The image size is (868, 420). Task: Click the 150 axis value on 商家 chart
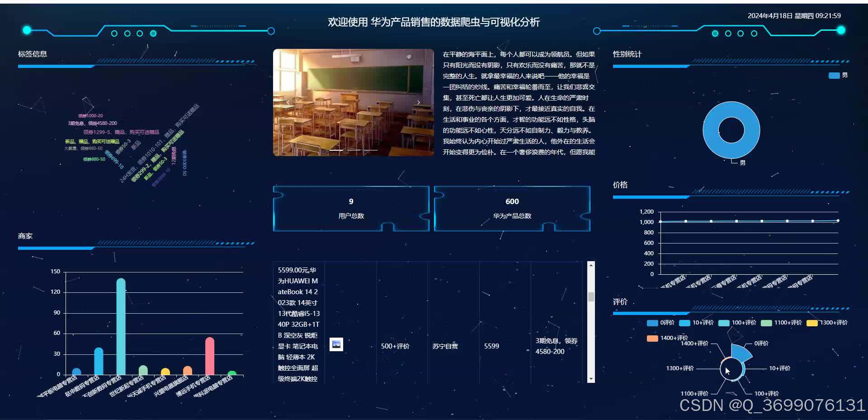click(55, 272)
